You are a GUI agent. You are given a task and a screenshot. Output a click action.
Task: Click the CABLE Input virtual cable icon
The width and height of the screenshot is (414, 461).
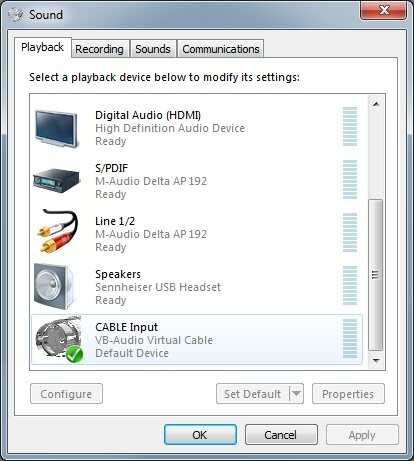click(x=58, y=337)
